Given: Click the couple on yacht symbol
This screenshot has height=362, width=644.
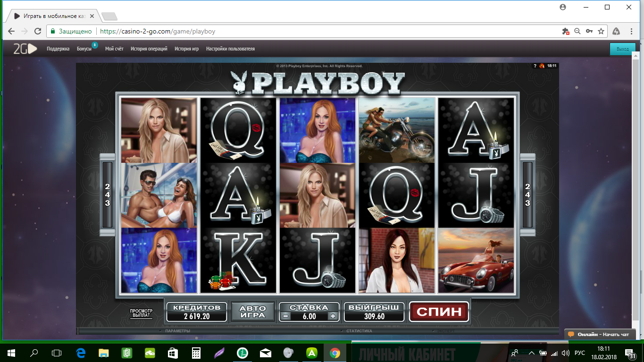Looking at the screenshot, I should [159, 195].
